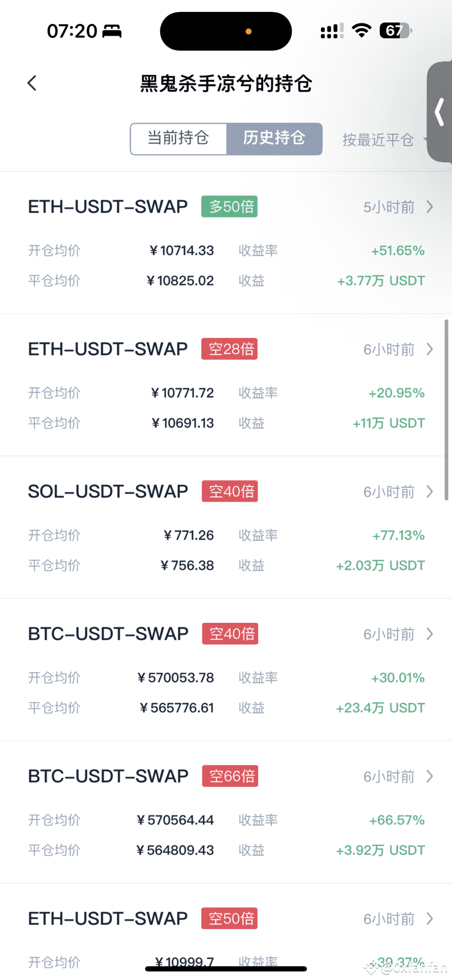Open the ETH-USDT-SWAP 空28倍 position entry
The width and height of the screenshot is (452, 980).
click(226, 385)
